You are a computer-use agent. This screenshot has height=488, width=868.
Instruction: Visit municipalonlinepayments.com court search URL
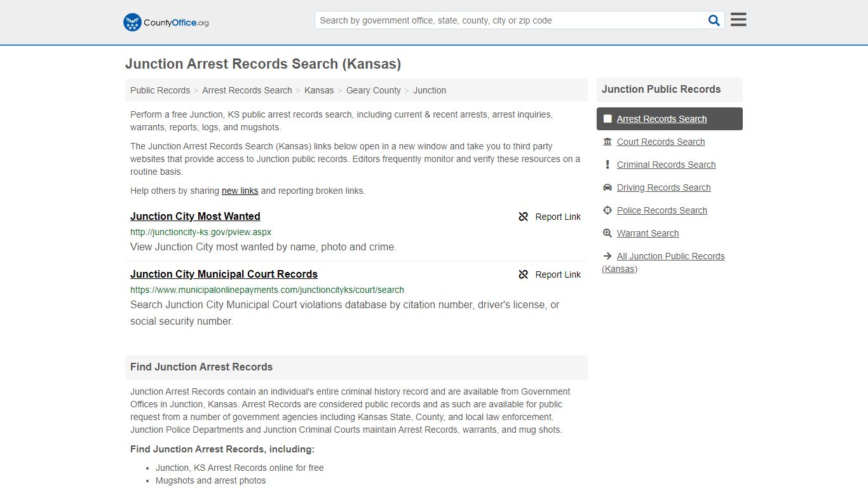[267, 290]
